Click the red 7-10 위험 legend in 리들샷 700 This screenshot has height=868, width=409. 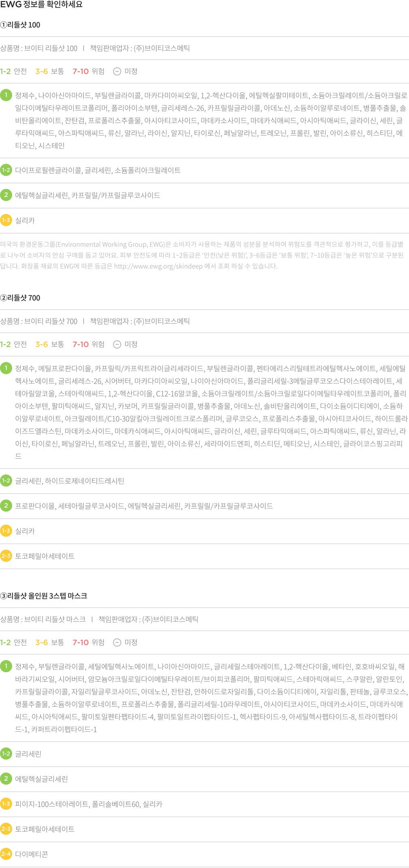pyautogui.click(x=88, y=344)
